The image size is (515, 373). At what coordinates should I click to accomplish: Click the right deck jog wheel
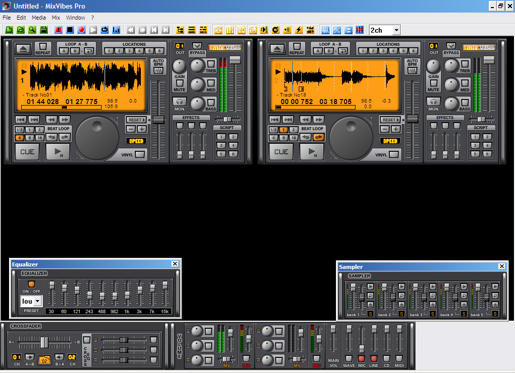(x=351, y=137)
